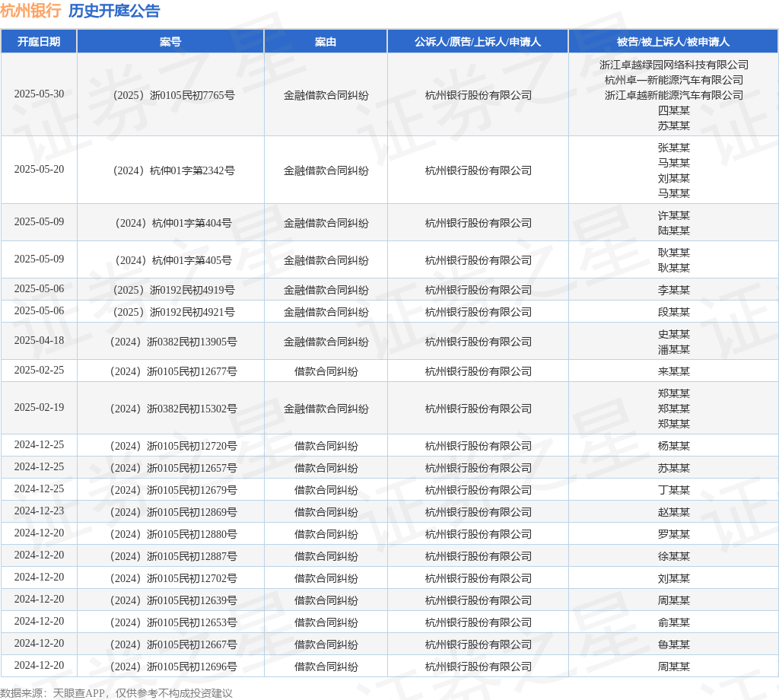The width and height of the screenshot is (779, 700).
Task: Click plaintiff 杭州银行股份有限公司 in 2342号 row
Action: (478, 171)
